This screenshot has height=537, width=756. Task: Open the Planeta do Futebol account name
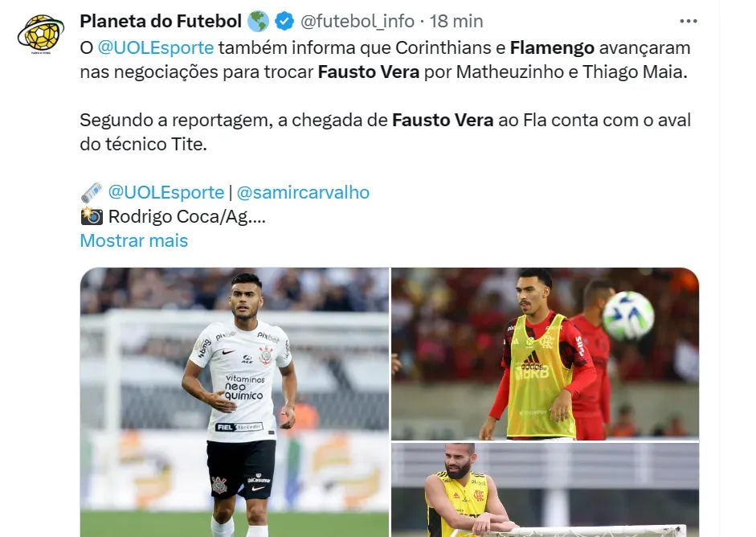coord(161,21)
